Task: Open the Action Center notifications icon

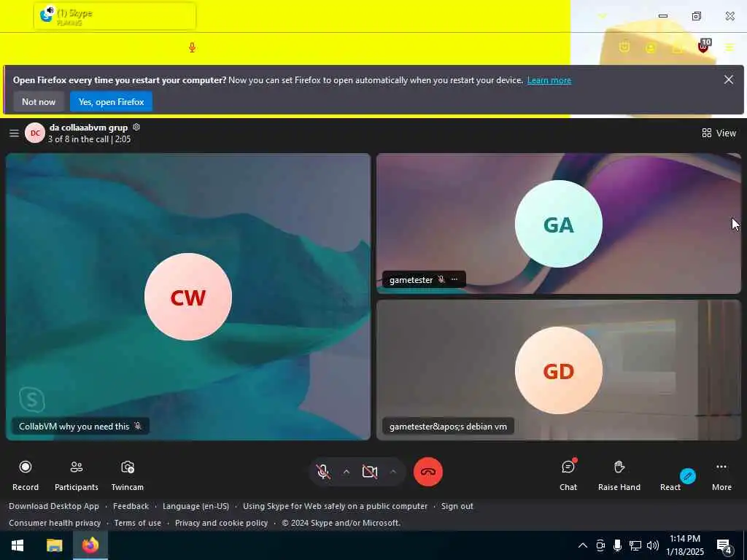Action: click(724, 546)
